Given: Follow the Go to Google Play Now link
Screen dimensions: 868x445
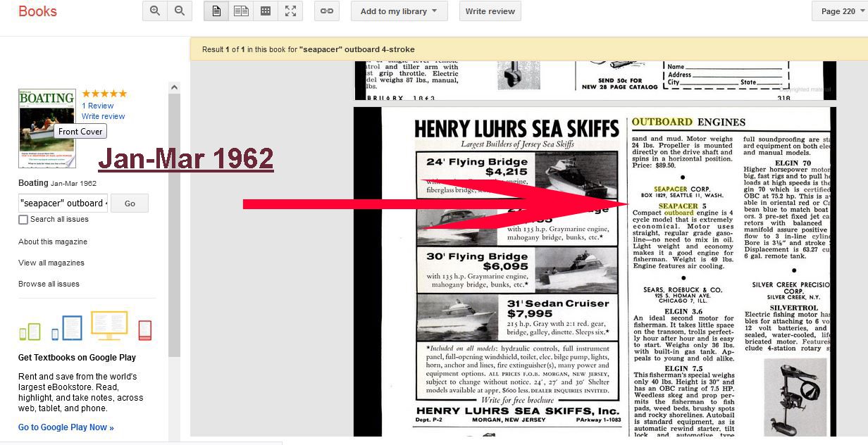Looking at the screenshot, I should pos(66,427).
